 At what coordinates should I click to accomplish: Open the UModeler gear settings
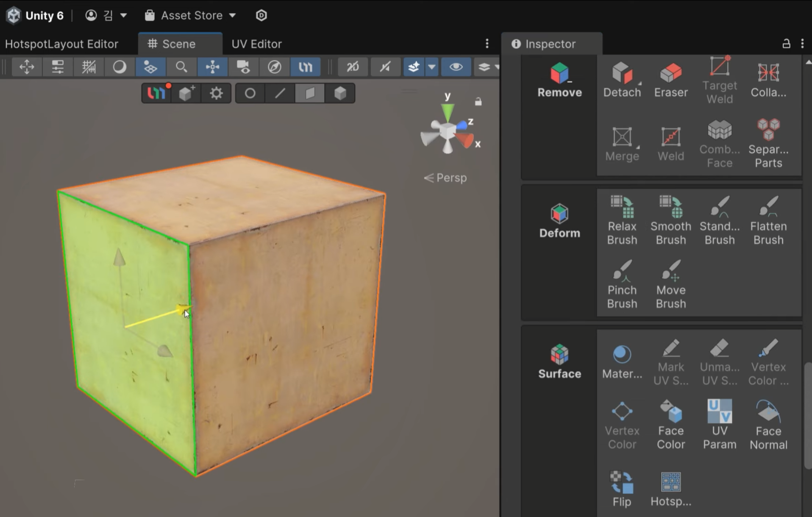click(x=216, y=93)
